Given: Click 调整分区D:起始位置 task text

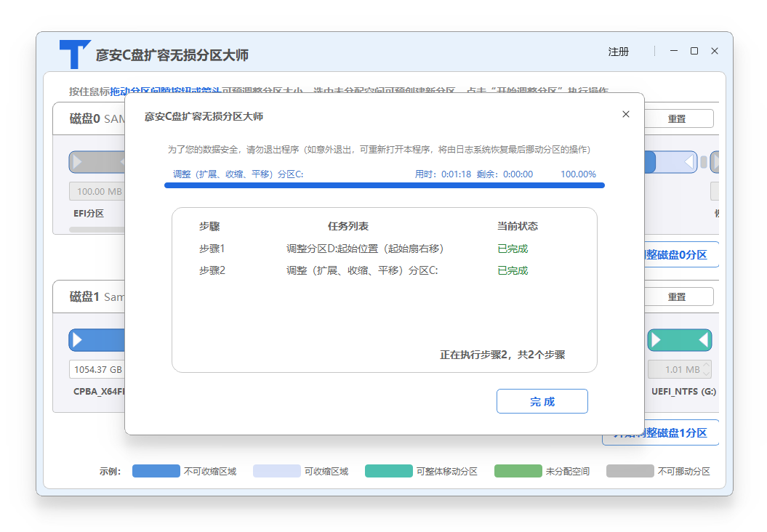Looking at the screenshot, I should (365, 249).
